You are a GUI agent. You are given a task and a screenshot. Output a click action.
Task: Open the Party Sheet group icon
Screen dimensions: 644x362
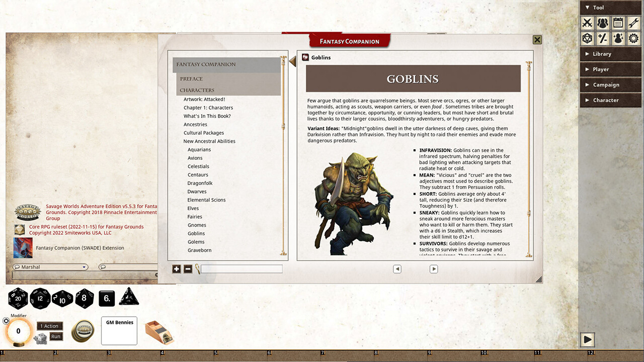point(602,23)
